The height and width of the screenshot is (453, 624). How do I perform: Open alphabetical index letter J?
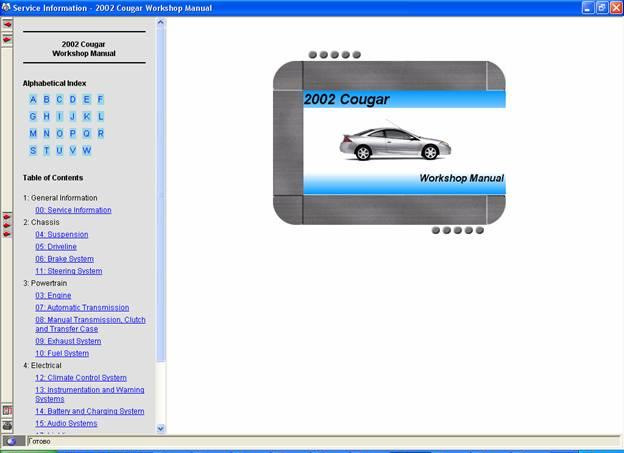[x=73, y=116]
